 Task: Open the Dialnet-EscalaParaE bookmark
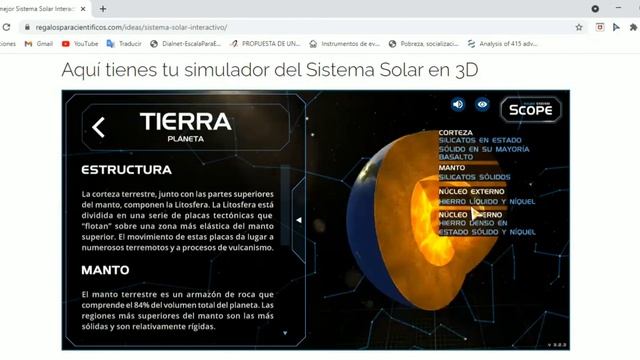click(186, 44)
